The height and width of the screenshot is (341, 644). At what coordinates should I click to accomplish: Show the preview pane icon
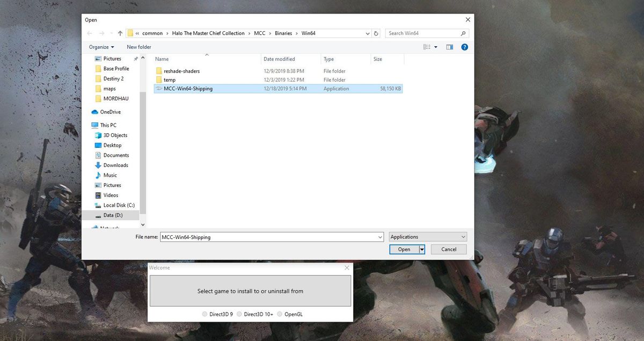(x=450, y=47)
